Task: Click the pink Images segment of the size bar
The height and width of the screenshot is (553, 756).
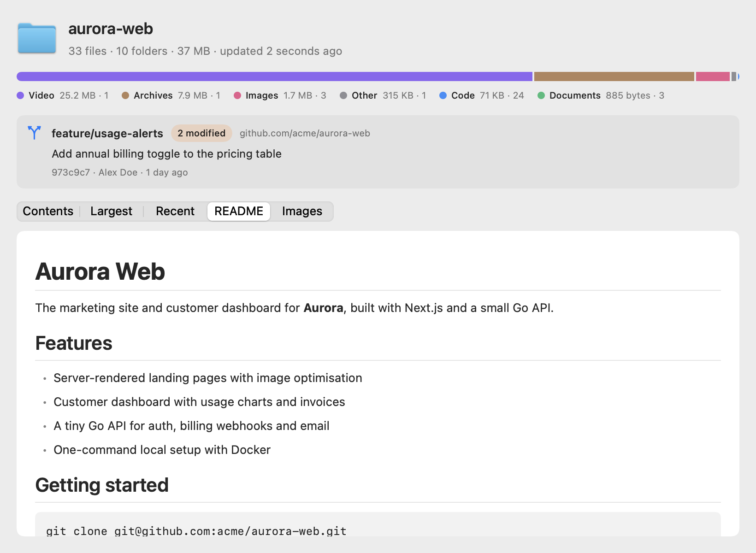Action: point(713,76)
